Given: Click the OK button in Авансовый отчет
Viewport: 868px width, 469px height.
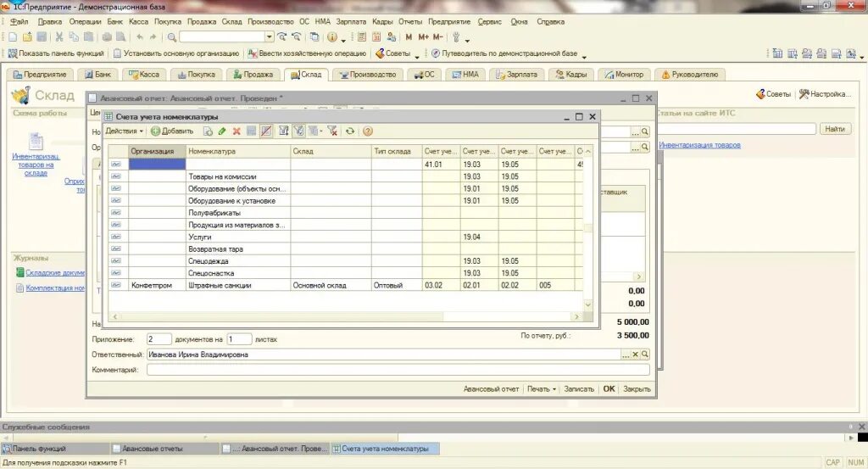Looking at the screenshot, I should point(609,389).
